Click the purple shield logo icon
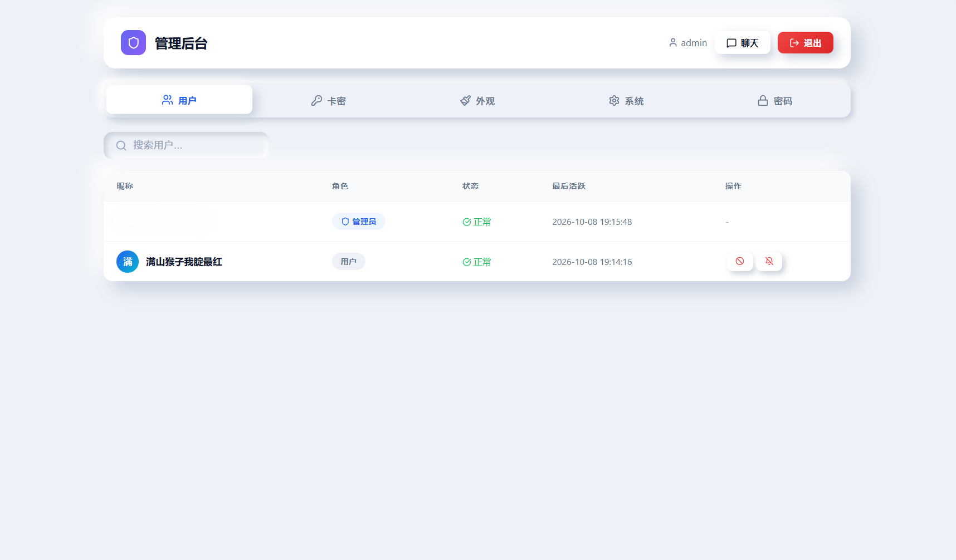This screenshot has width=956, height=560. coord(133,43)
